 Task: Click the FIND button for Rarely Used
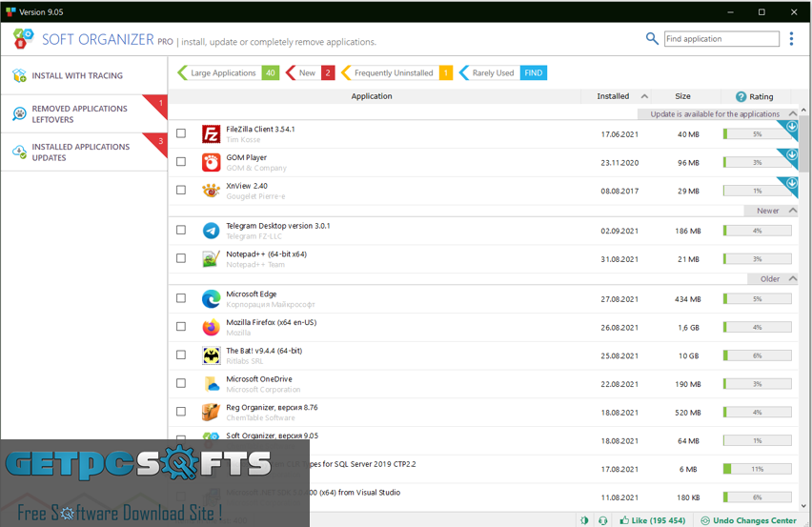click(x=534, y=73)
